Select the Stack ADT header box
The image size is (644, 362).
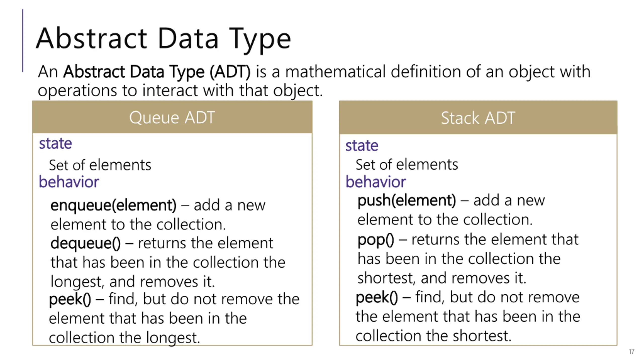click(x=478, y=117)
